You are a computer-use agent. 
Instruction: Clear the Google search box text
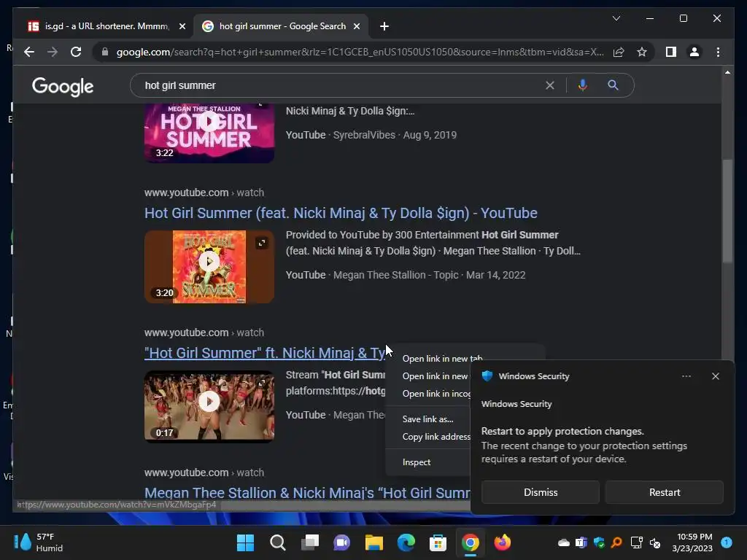click(x=550, y=85)
